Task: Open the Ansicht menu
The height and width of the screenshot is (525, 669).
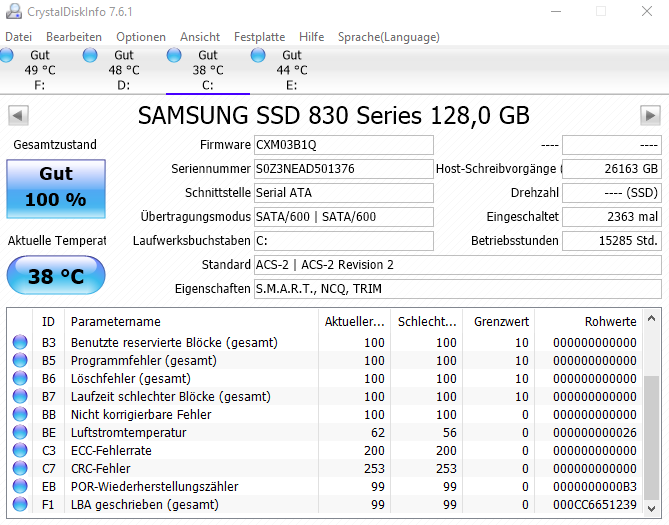Action: coord(200,37)
